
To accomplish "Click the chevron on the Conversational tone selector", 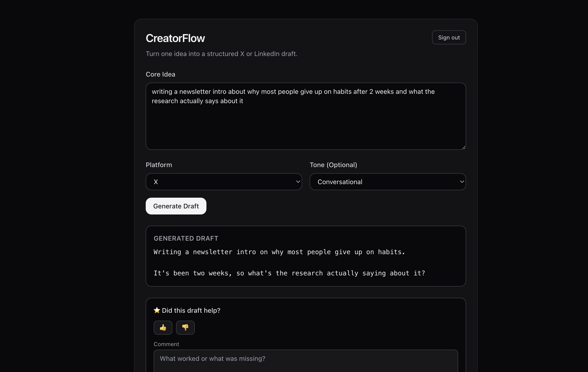I will [x=462, y=182].
